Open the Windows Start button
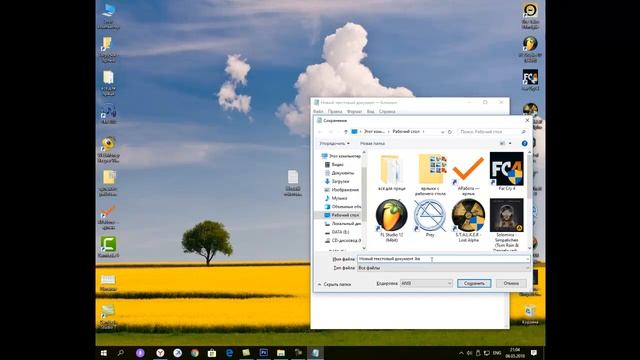Viewport: 640px width, 360px height. pyautogui.click(x=104, y=353)
